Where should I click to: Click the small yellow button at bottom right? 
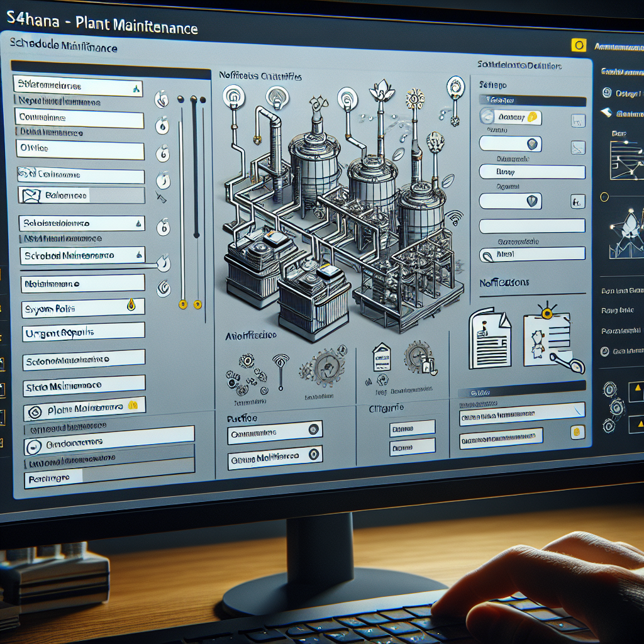pyautogui.click(x=576, y=432)
